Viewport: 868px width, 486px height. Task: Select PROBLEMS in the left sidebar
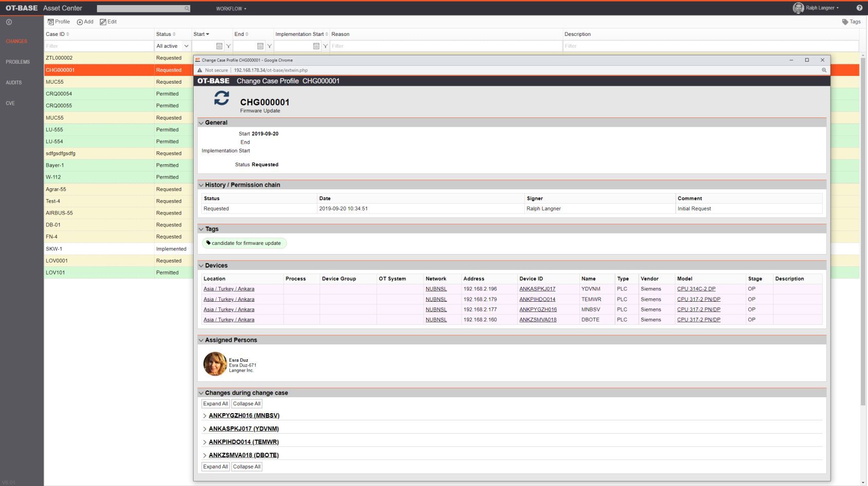coord(18,62)
